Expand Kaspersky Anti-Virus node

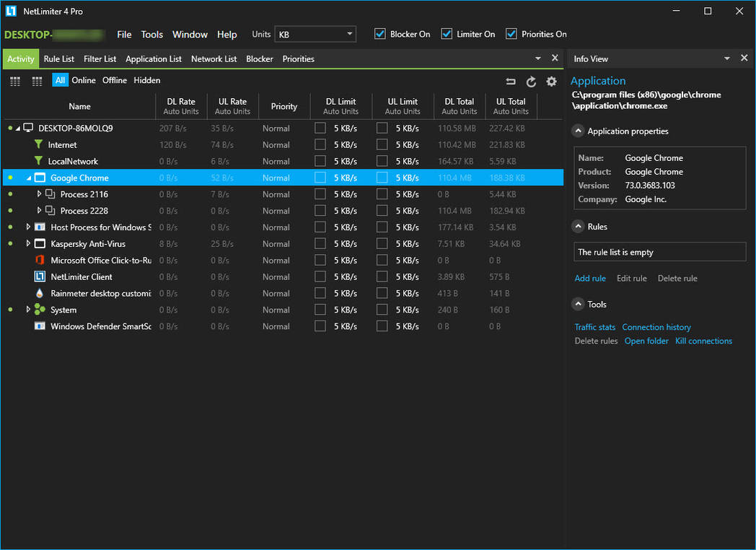[28, 244]
